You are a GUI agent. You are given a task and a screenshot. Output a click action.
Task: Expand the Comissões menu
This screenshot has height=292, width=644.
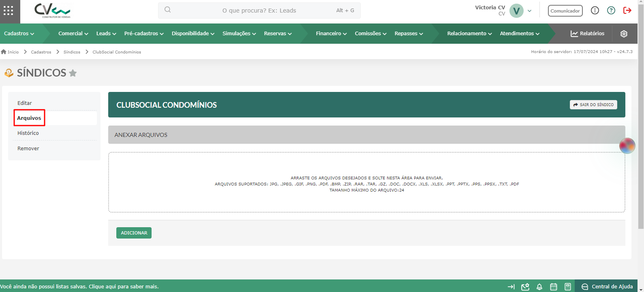(371, 34)
